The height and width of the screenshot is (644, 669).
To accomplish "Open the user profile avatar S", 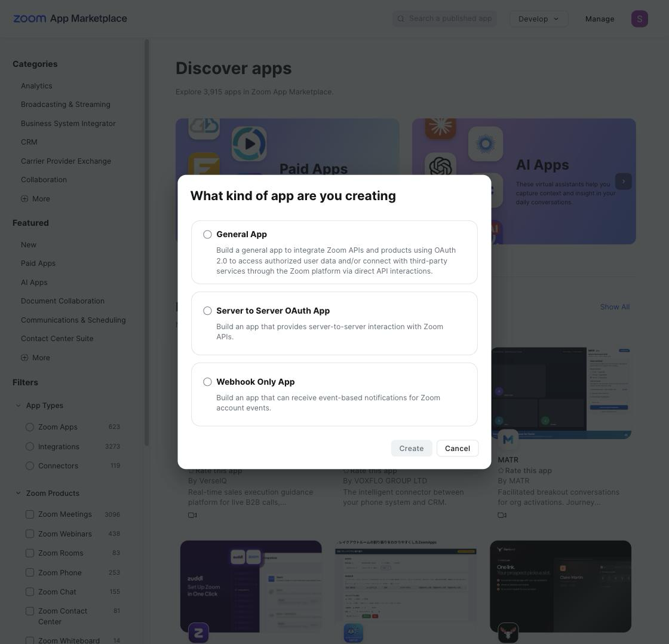I will click(x=639, y=19).
